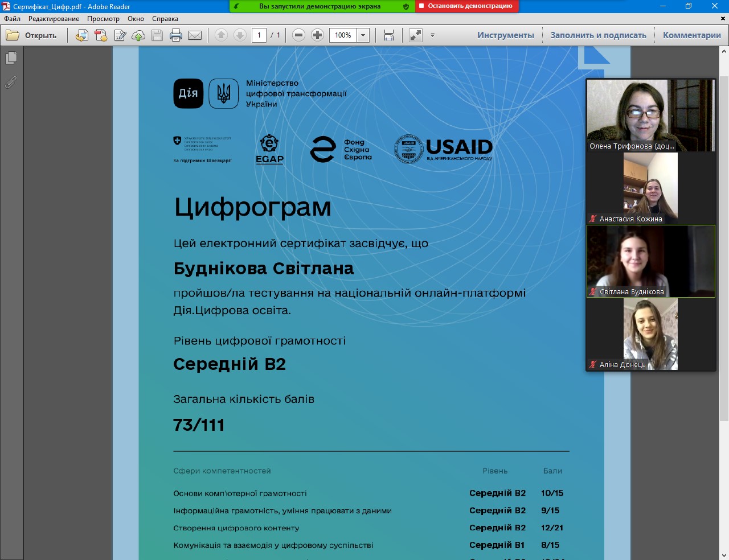Open the Комментарии panel

(691, 35)
